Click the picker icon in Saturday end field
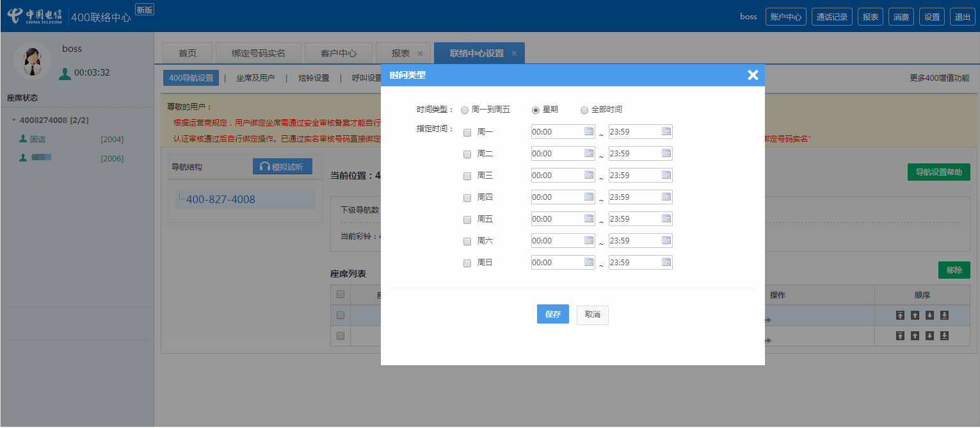The width and height of the screenshot is (980, 428). tap(666, 240)
